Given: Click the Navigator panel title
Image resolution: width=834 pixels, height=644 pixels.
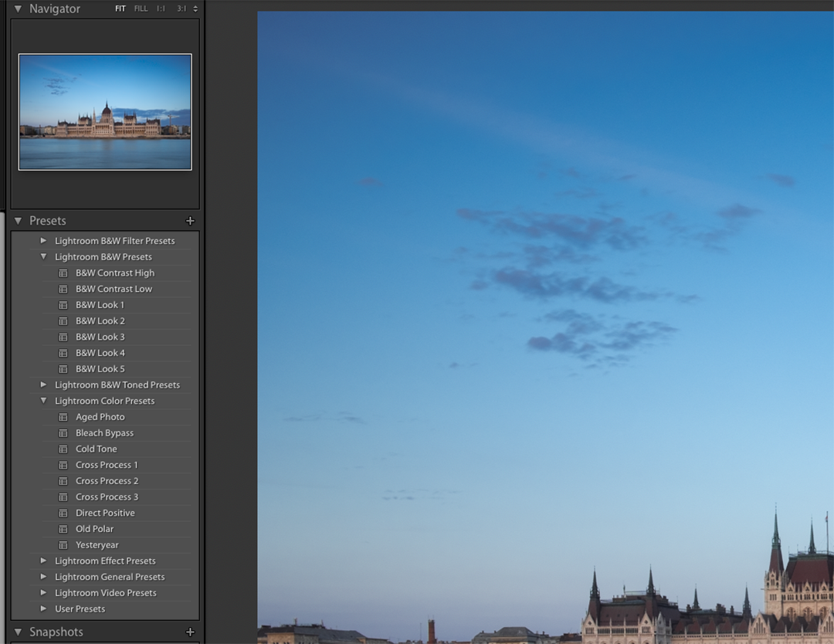Looking at the screenshot, I should coord(55,8).
